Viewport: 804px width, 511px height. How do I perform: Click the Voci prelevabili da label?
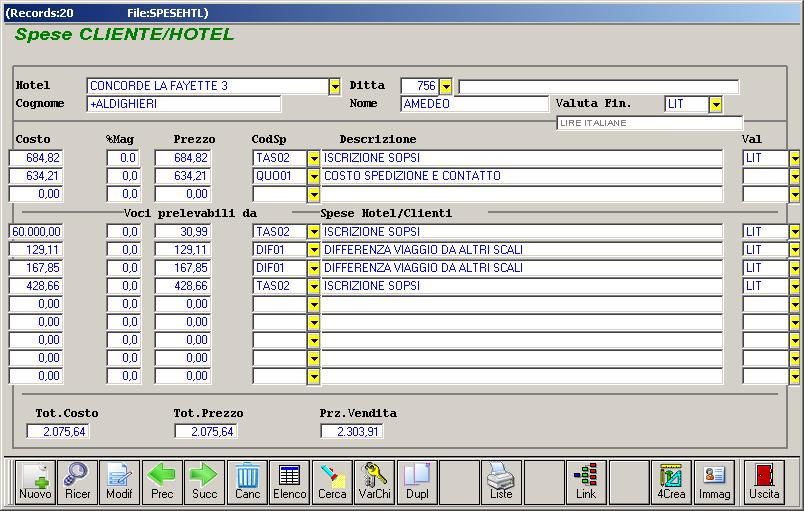point(190,213)
